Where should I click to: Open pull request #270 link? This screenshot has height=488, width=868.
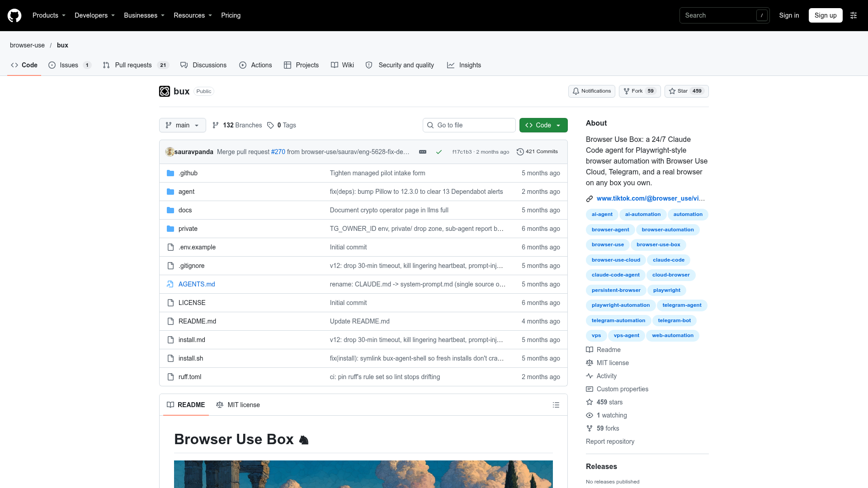(278, 152)
